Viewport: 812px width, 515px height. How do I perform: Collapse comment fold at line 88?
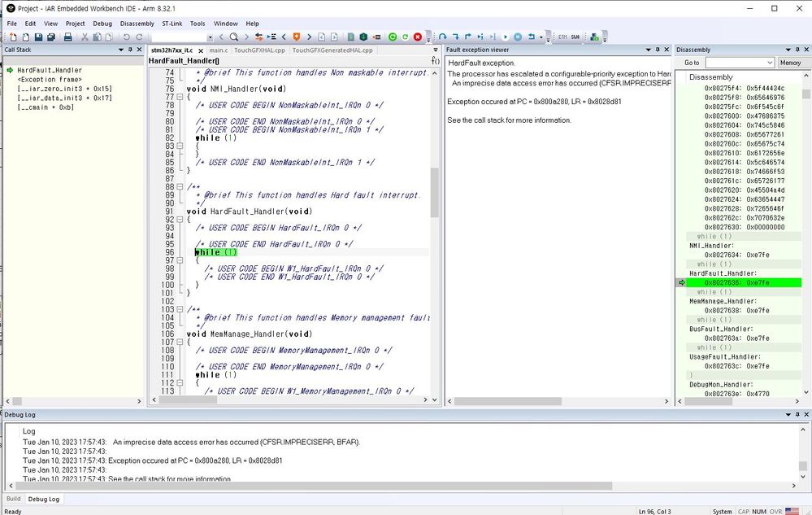point(180,187)
